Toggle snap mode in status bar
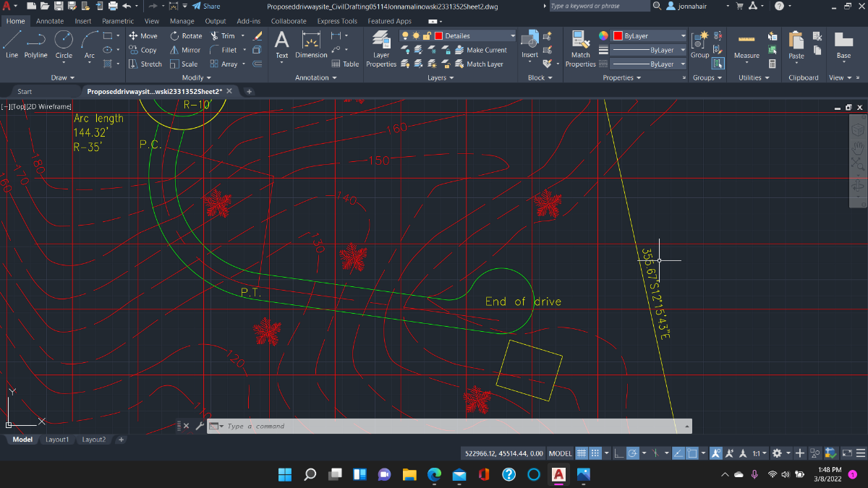 (595, 453)
